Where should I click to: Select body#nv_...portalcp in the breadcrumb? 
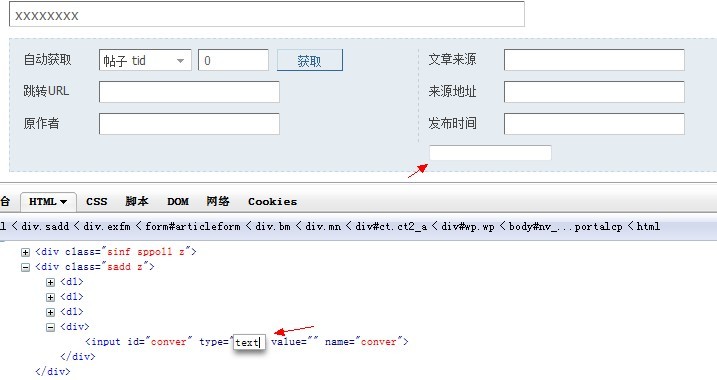tap(566, 226)
